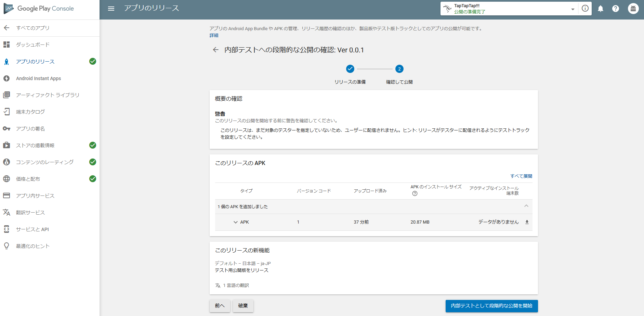Click completed step リリースの準備

click(x=350, y=69)
